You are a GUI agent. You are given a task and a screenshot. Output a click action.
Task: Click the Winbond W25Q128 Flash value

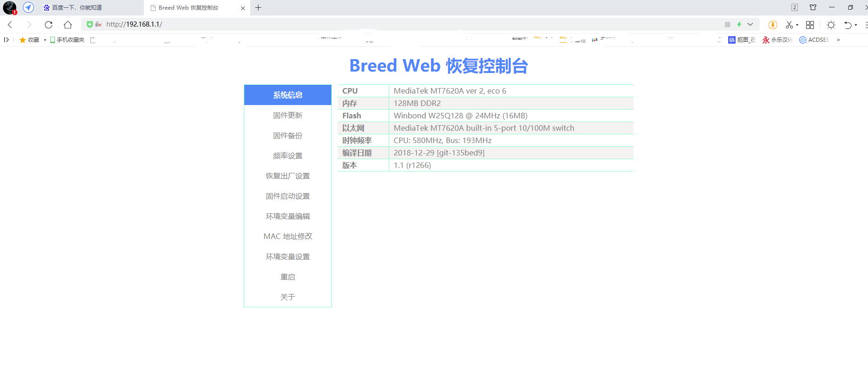(461, 116)
